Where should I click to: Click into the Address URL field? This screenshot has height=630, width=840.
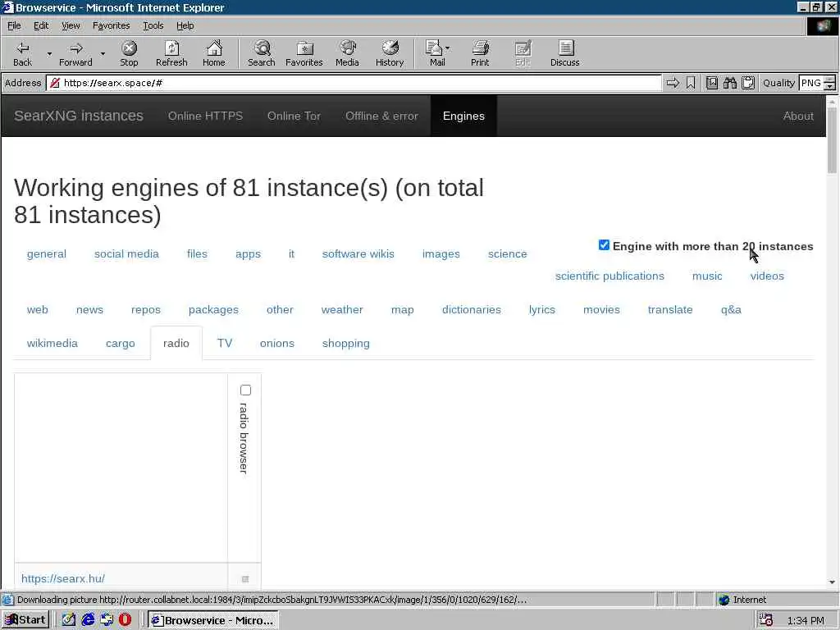click(354, 83)
